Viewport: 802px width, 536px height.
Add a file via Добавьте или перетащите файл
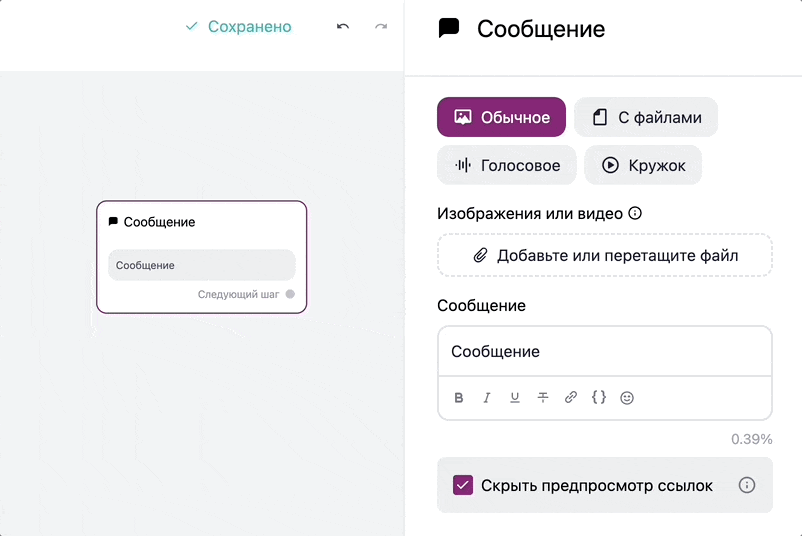point(605,255)
